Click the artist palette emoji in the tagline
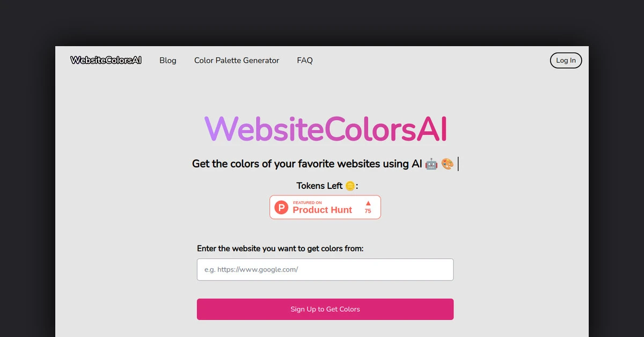The height and width of the screenshot is (337, 644). point(448,164)
